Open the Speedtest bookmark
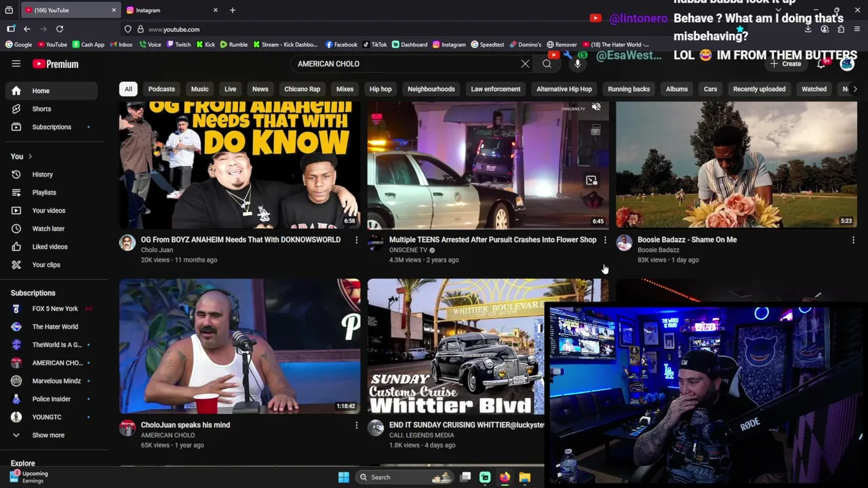This screenshot has height=488, width=868. tap(487, 45)
